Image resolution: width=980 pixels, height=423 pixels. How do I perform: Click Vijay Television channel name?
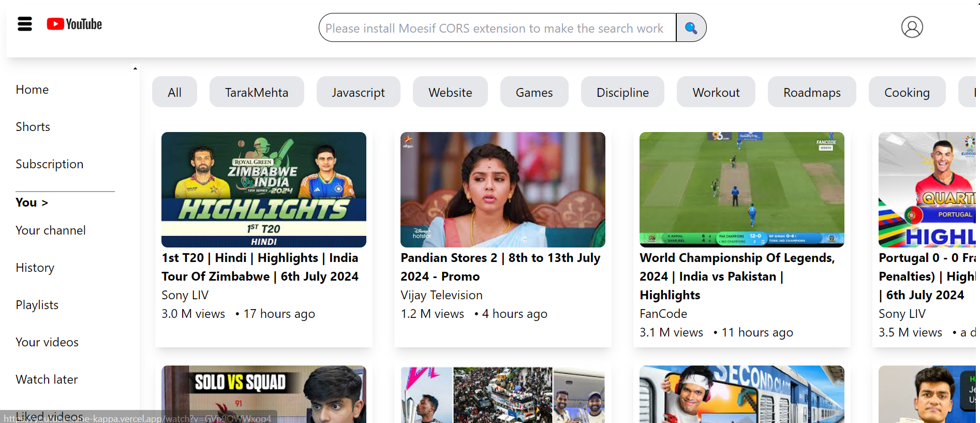[441, 295]
